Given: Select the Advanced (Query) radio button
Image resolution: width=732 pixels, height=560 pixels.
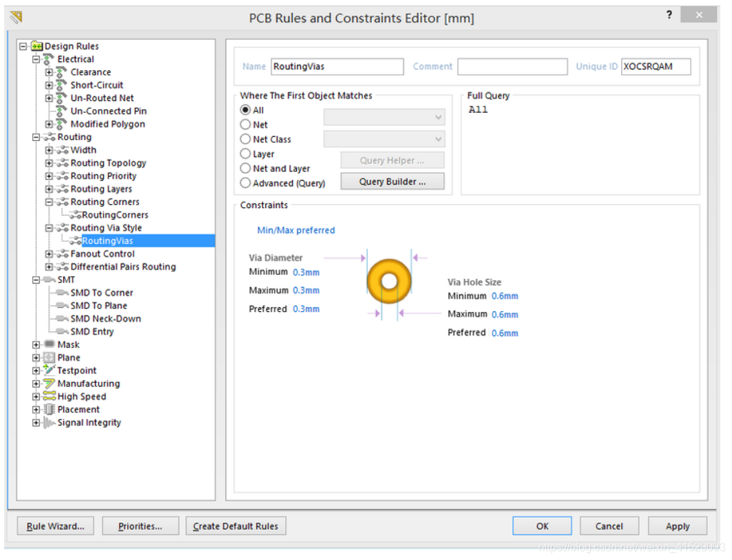Looking at the screenshot, I should 245,183.
